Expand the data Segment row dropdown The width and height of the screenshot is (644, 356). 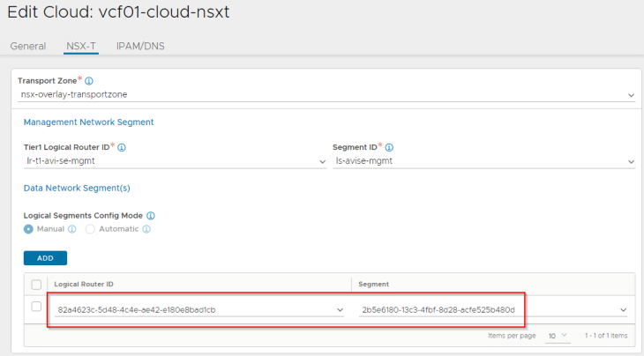click(x=493, y=310)
